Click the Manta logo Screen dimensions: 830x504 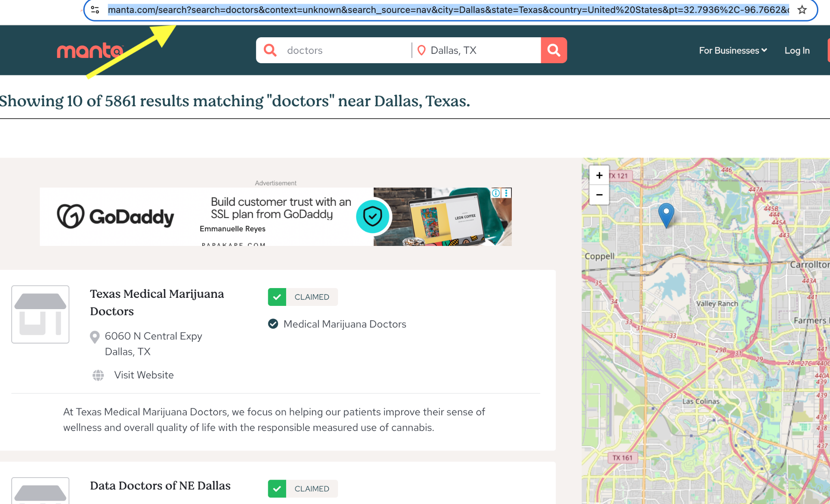point(90,51)
